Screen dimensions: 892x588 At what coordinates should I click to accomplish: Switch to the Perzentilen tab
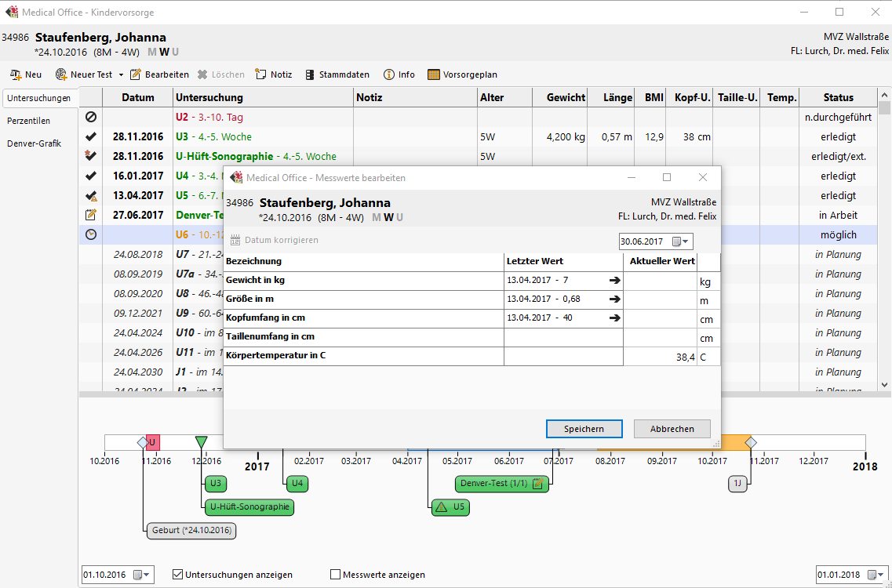pyautogui.click(x=29, y=122)
